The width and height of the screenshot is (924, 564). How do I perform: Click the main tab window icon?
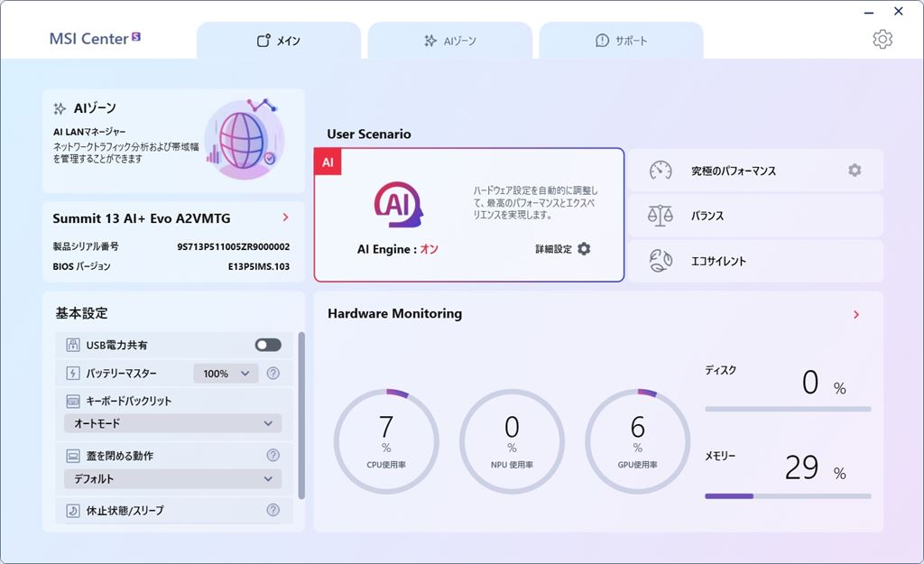coord(263,40)
